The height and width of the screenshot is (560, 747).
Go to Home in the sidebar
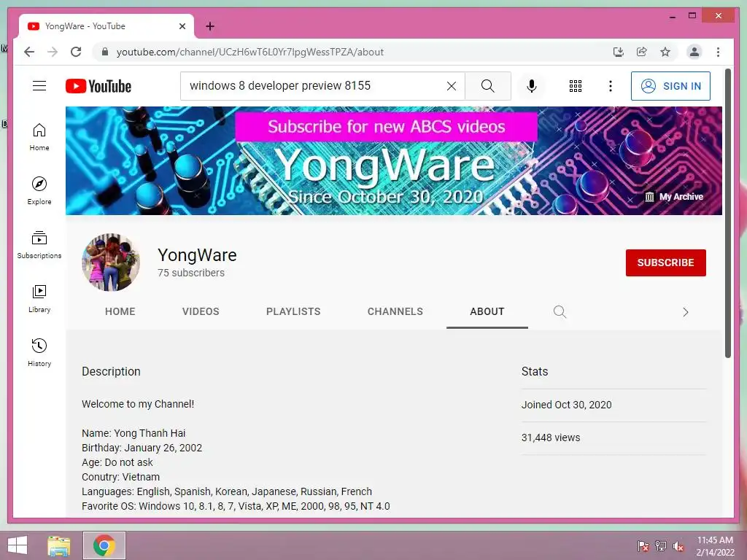coord(39,137)
